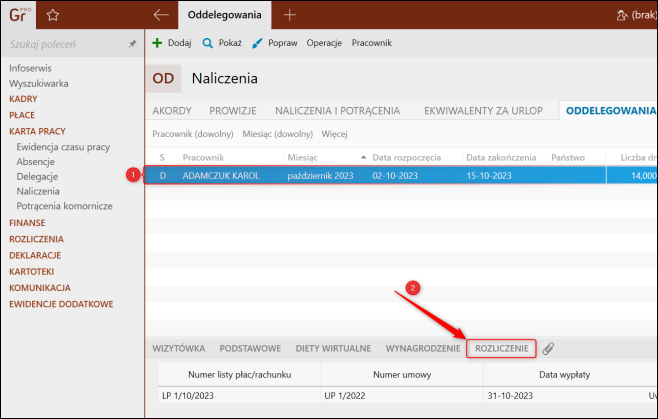Click the 15-10-2023 end date cell
This screenshot has width=658, height=419.
[489, 175]
